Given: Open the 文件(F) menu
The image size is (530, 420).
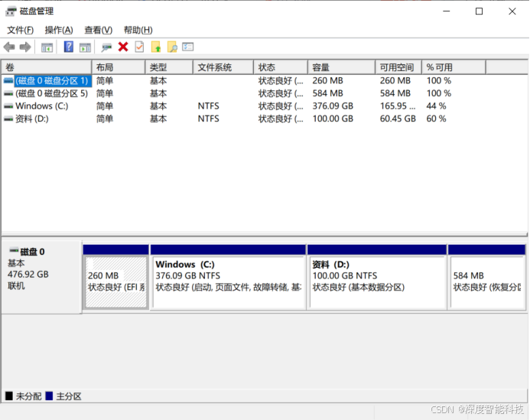Looking at the screenshot, I should click(21, 30).
